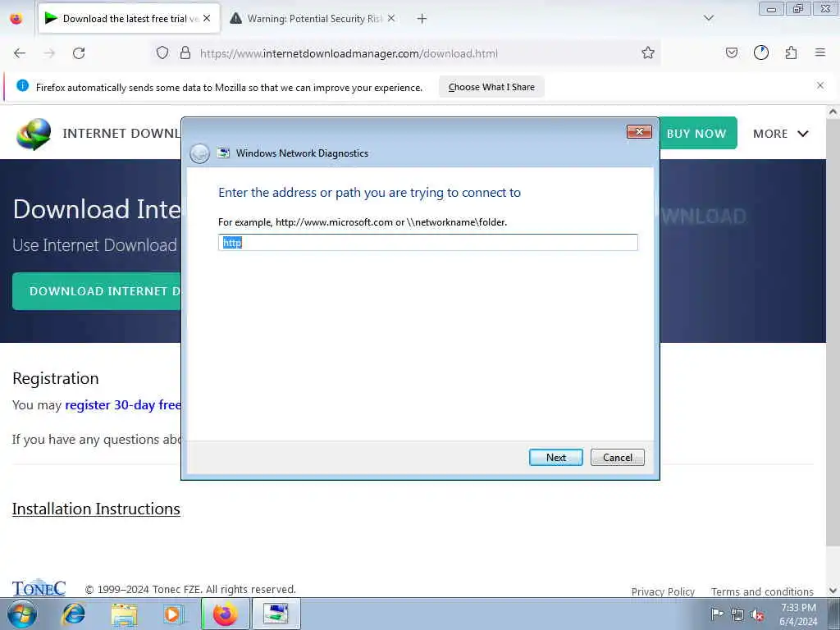Image resolution: width=840 pixels, height=630 pixels.
Task: Click the Firefox logo in the tab bar
Action: click(16, 18)
